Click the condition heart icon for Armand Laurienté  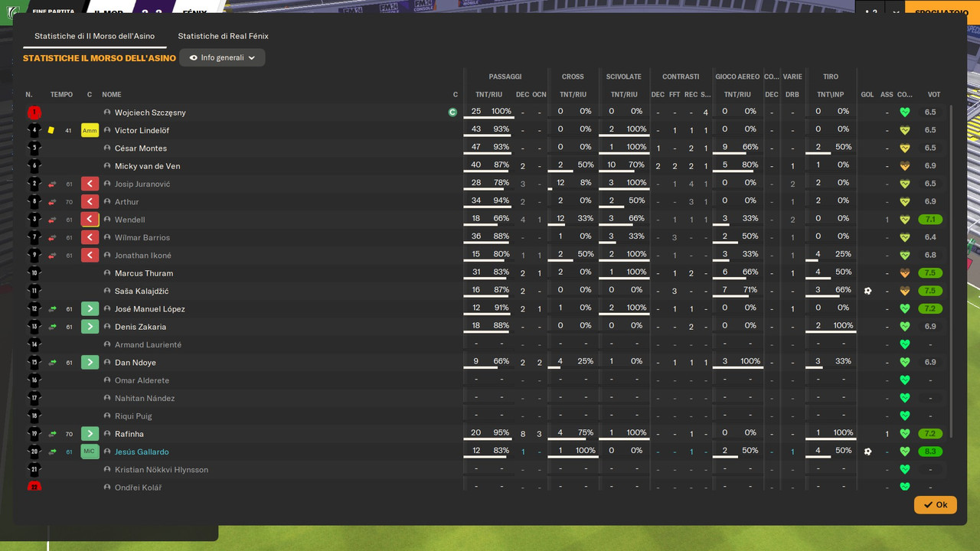pyautogui.click(x=904, y=344)
